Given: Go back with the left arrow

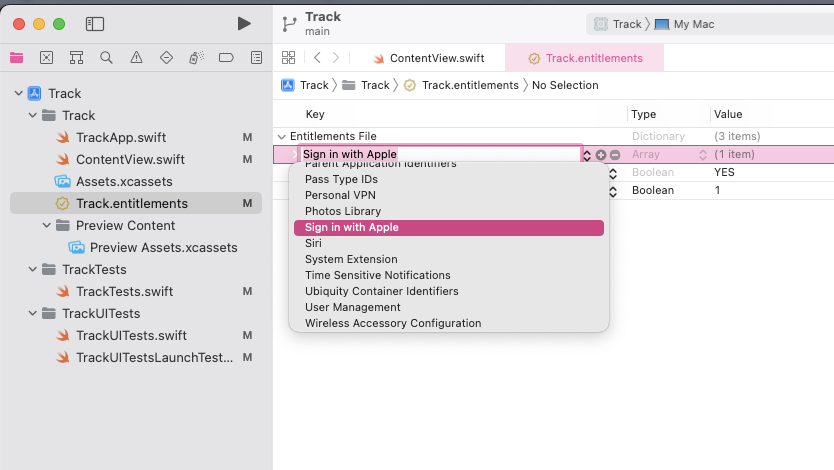Looking at the screenshot, I should point(317,58).
